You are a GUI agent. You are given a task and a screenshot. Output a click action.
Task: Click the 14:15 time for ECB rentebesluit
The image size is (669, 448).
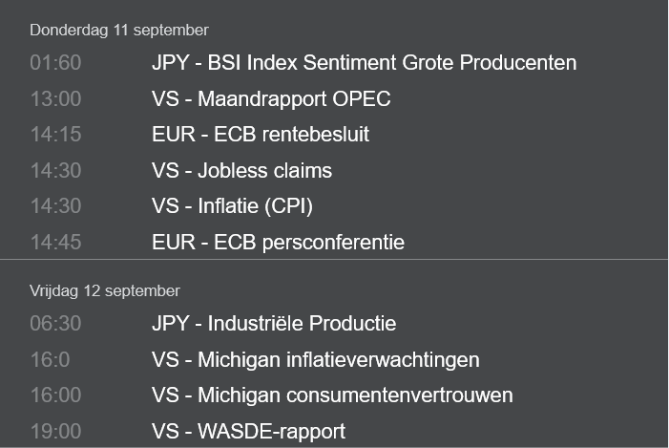[56, 134]
